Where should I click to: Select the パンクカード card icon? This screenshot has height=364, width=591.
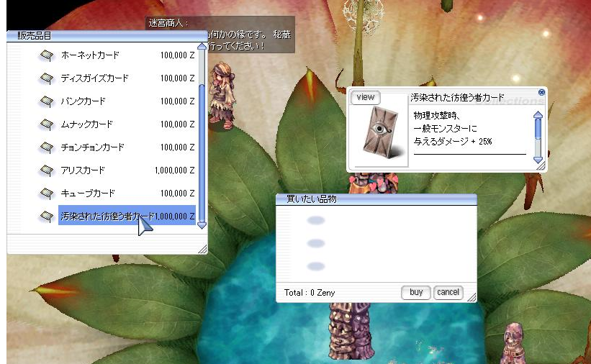tap(46, 101)
